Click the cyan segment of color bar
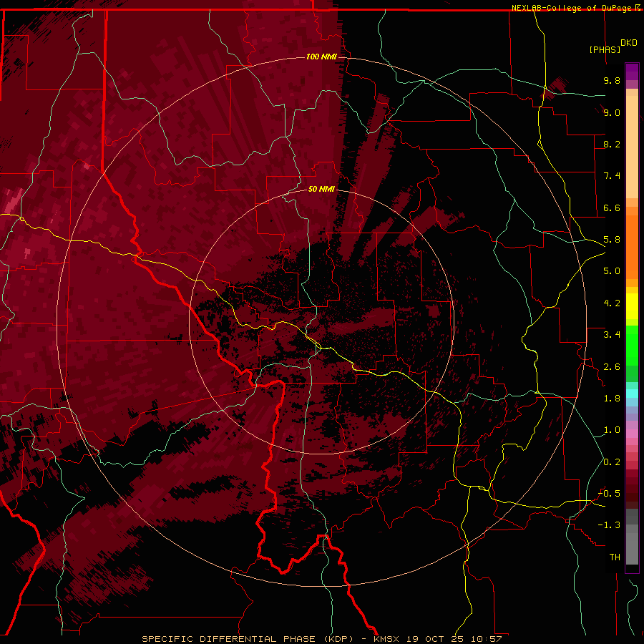The height and width of the screenshot is (644, 644). [x=632, y=394]
